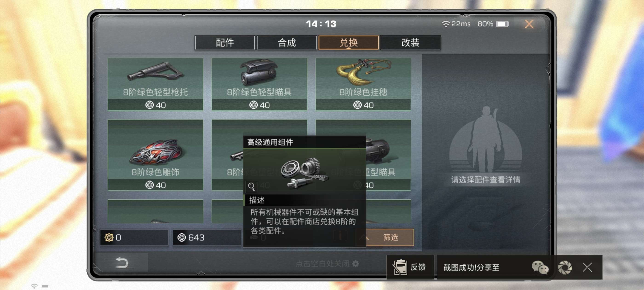Expand the 筛选 filter button

click(x=384, y=237)
